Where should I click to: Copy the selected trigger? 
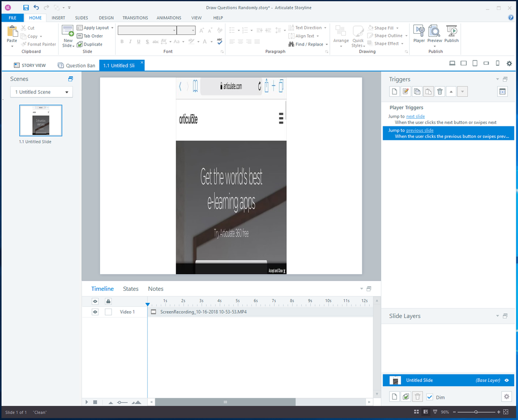point(417,92)
